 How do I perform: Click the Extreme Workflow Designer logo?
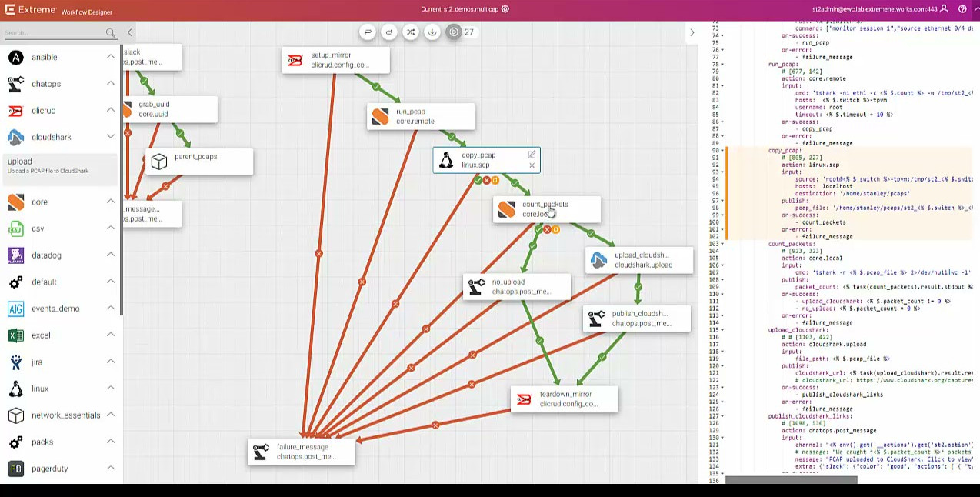pos(58,10)
